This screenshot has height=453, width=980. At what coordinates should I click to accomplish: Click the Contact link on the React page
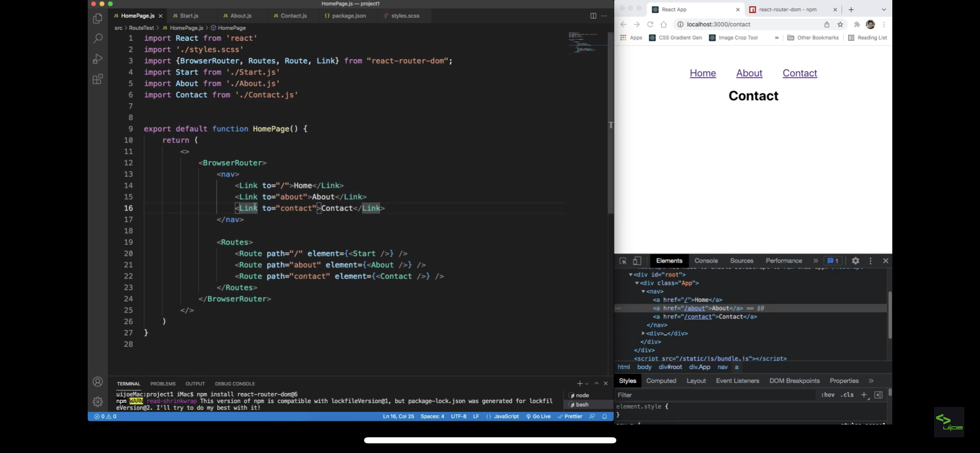tap(799, 73)
